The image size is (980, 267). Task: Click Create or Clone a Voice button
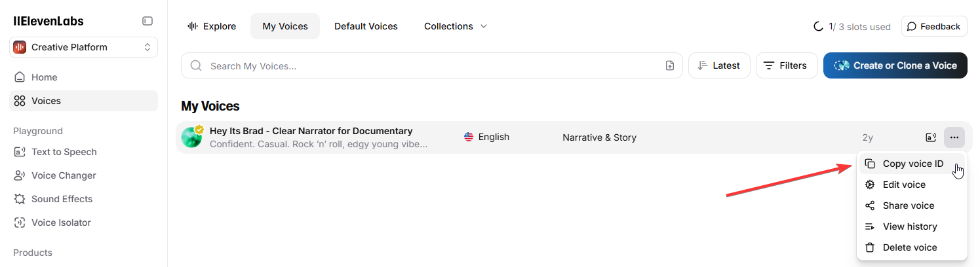coord(895,65)
